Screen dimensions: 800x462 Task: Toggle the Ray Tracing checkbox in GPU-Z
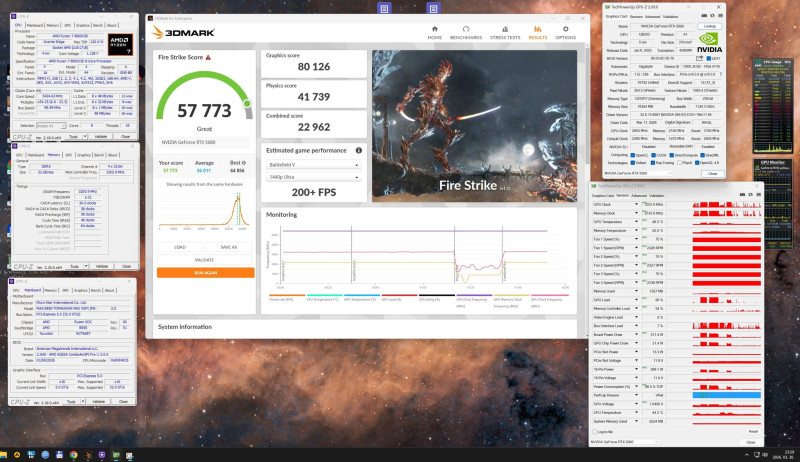(653, 163)
